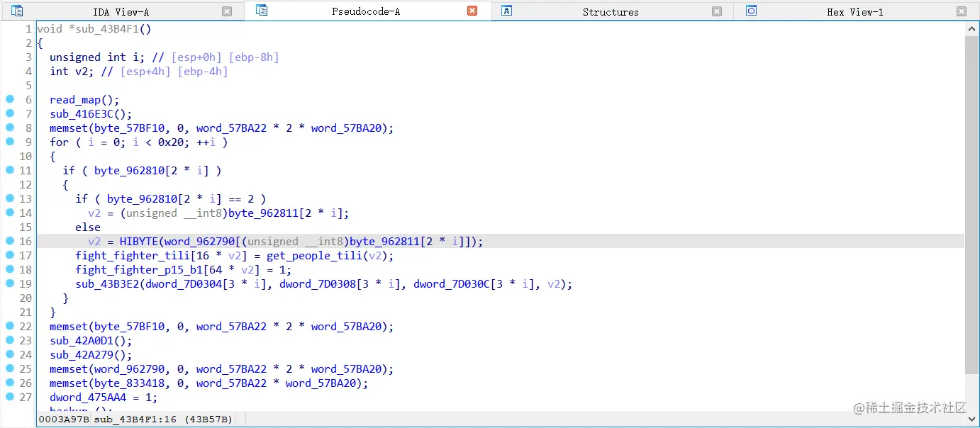Click the [ebp-4h] comment on line 4

pos(203,72)
